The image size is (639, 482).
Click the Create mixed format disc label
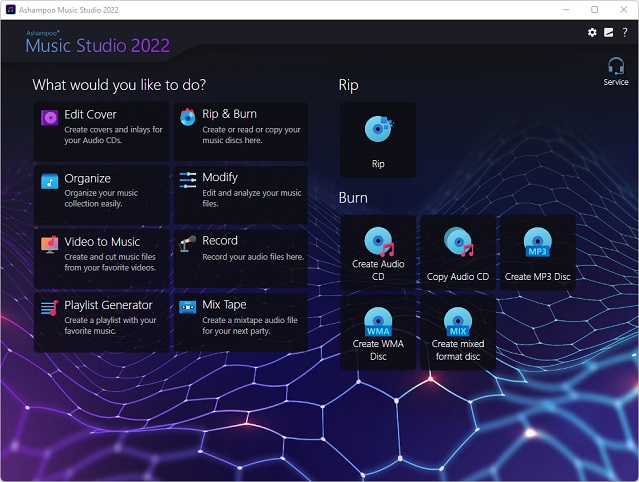tap(458, 350)
